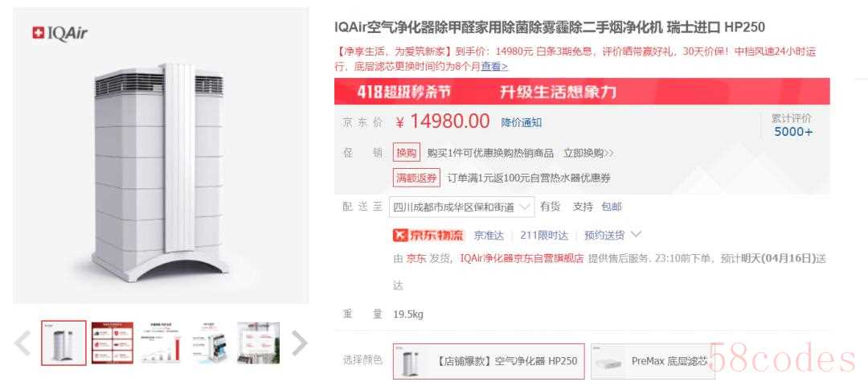The image size is (868, 382).
Task: Select the bar chart thumbnail
Action: tap(161, 343)
